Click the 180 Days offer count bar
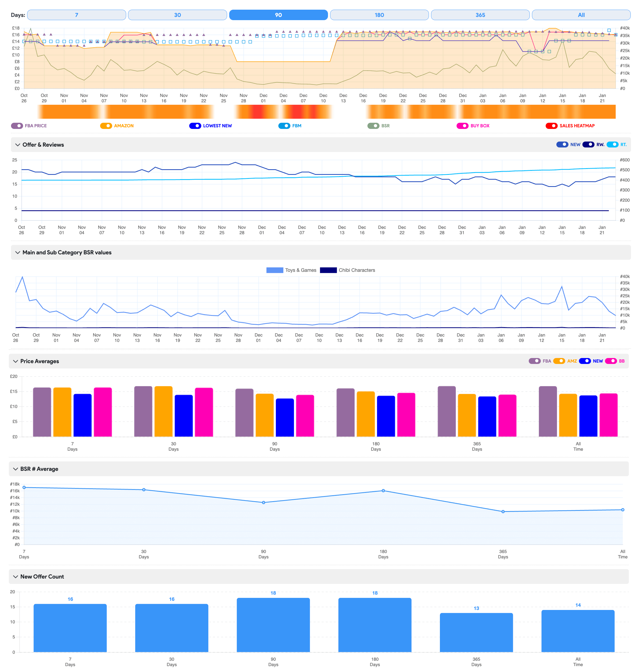Screen dimensions: 642x672 375,625
